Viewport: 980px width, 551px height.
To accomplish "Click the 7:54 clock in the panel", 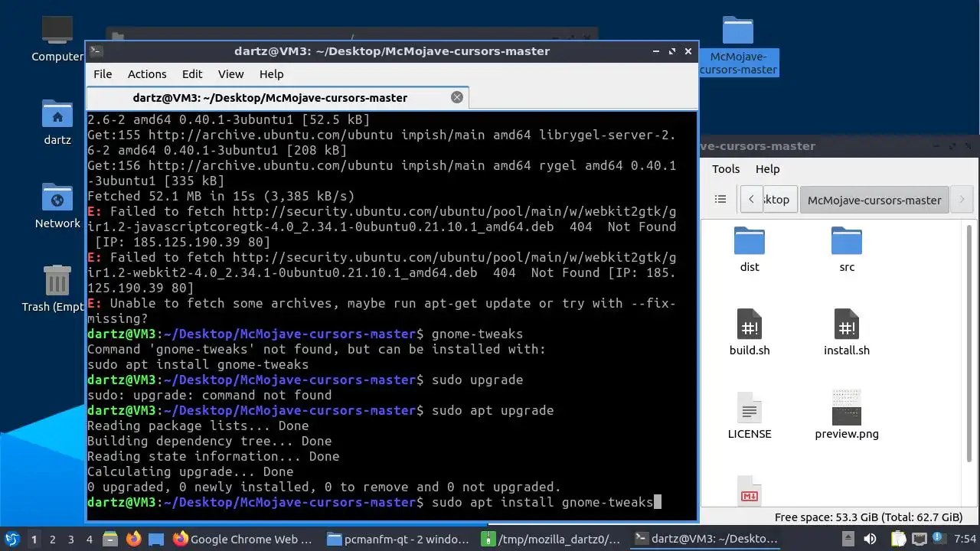I will (965, 539).
